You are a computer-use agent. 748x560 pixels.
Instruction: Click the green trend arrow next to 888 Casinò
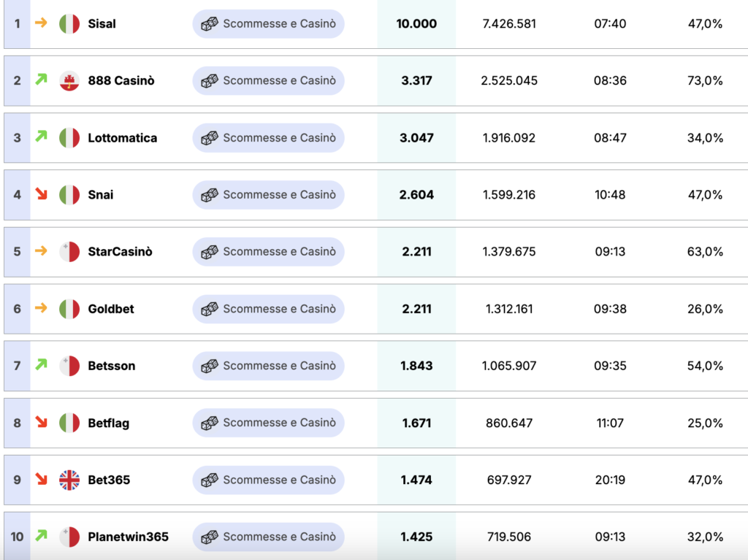[x=40, y=80]
